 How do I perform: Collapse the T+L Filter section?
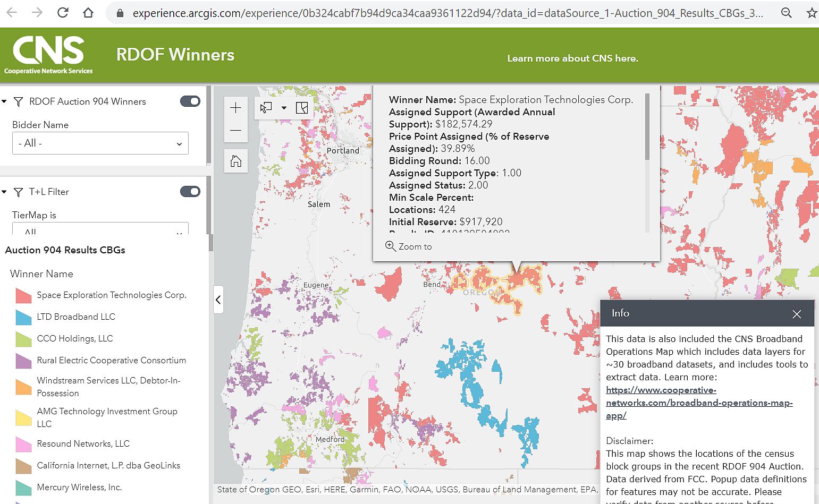4,192
